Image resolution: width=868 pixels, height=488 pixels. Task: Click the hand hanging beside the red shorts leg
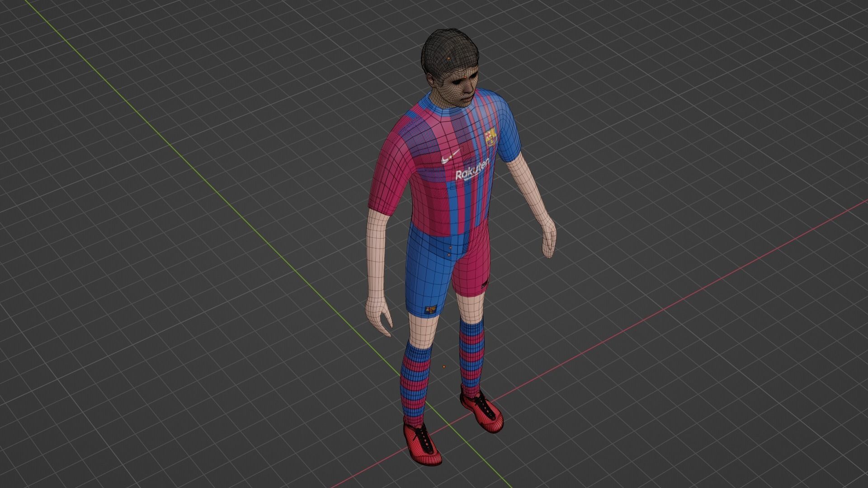(549, 238)
